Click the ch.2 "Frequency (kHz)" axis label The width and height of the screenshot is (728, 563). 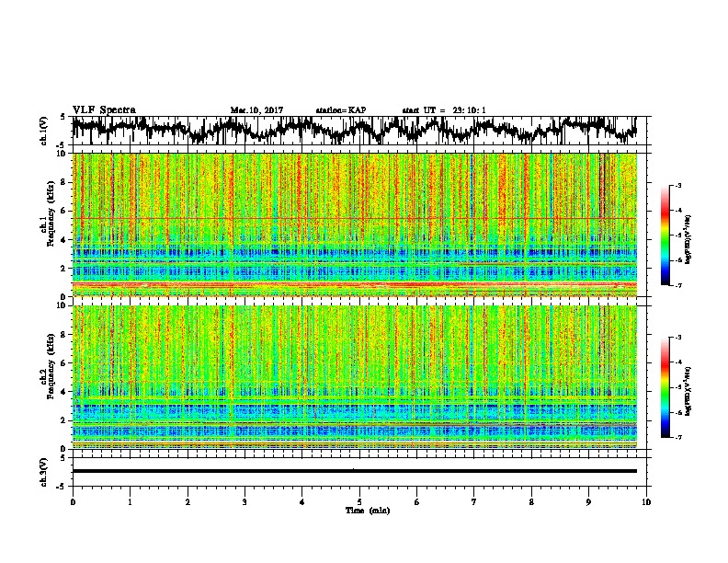[x=51, y=366]
